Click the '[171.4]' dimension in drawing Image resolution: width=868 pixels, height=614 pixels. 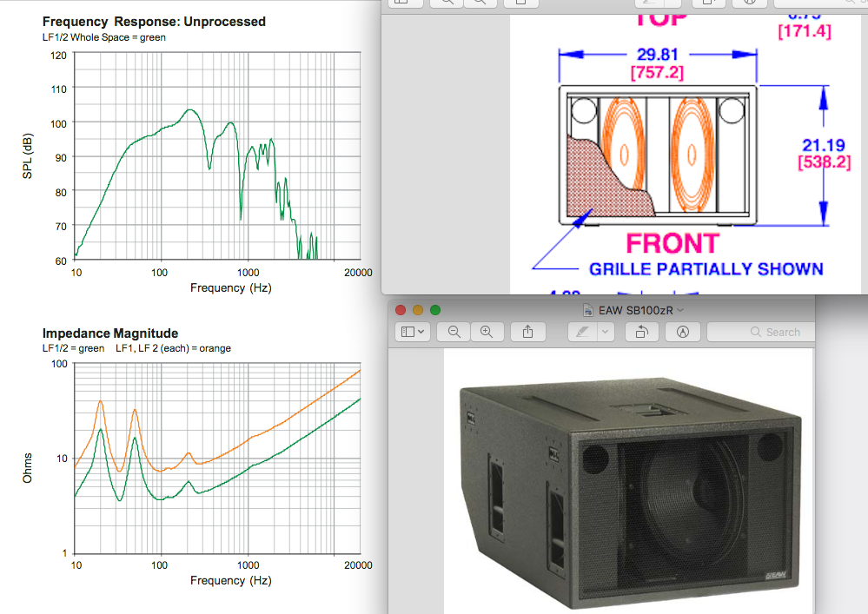pyautogui.click(x=805, y=31)
